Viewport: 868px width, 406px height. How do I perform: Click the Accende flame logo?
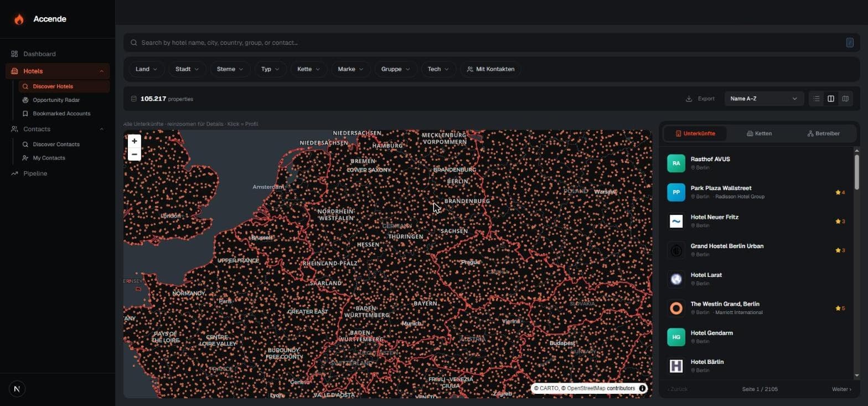(19, 19)
